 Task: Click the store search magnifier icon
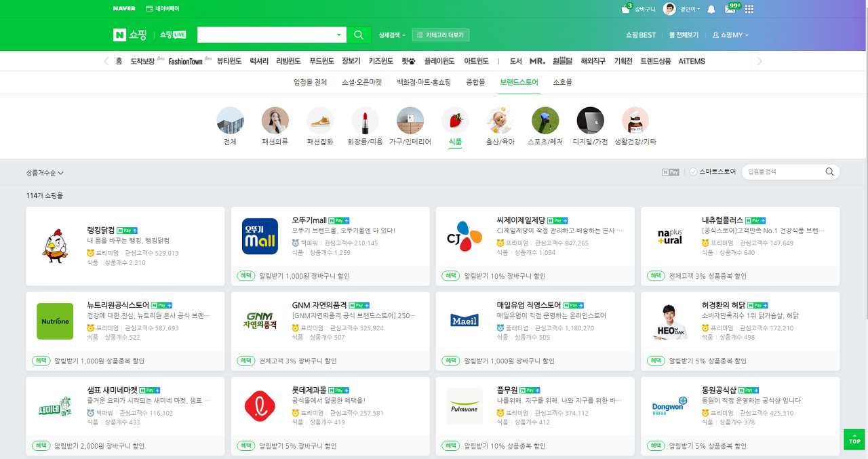tap(829, 172)
